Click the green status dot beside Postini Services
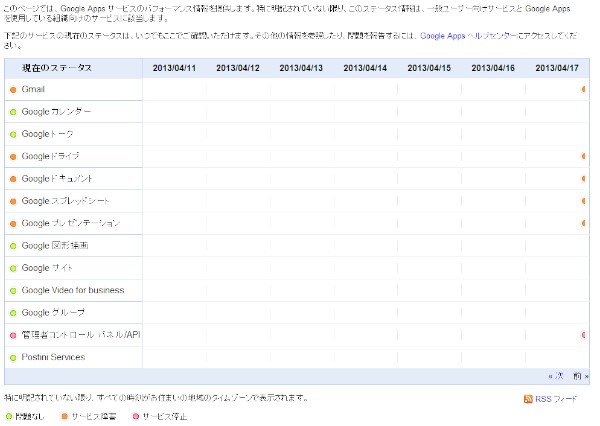 (13, 358)
